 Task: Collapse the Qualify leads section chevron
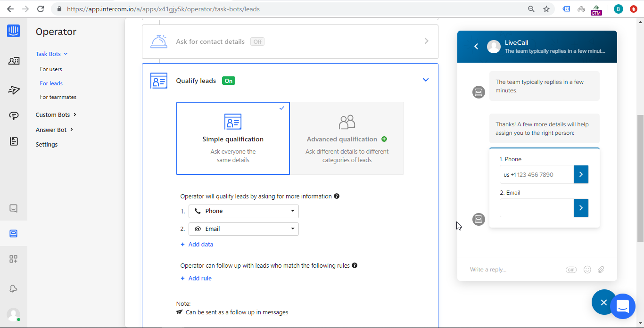pyautogui.click(x=426, y=80)
